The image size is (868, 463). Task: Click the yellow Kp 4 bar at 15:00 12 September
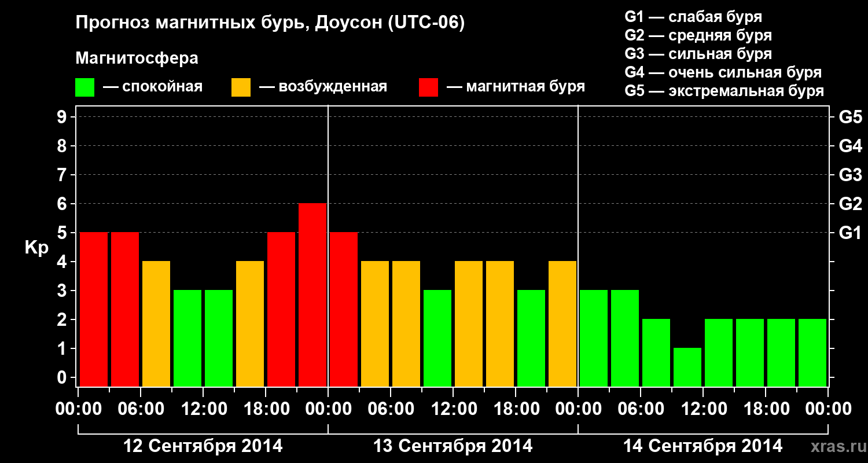click(250, 324)
